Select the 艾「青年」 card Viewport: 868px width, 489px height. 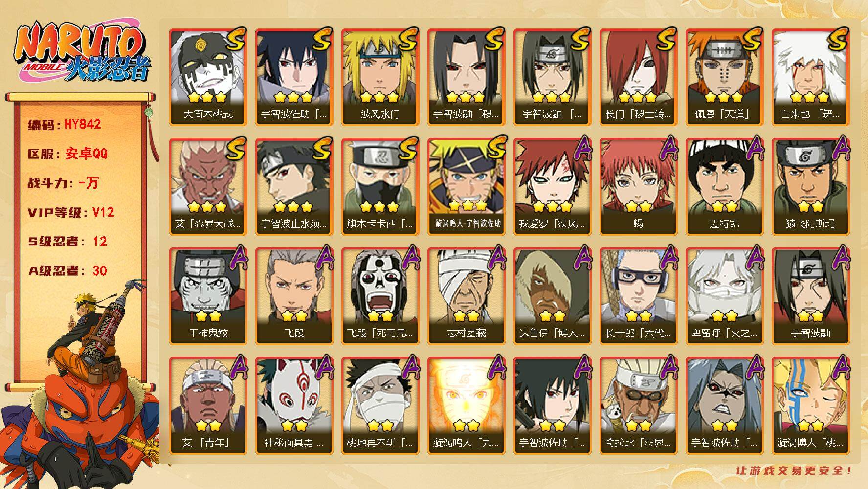pyautogui.click(x=208, y=405)
